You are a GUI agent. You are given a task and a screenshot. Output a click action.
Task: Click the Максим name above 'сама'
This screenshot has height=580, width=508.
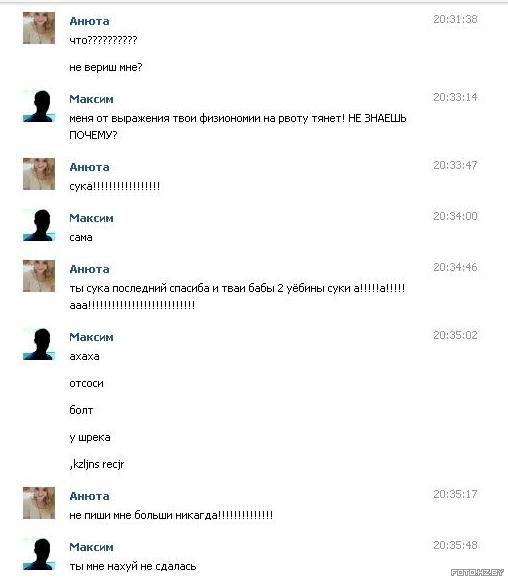pos(91,218)
